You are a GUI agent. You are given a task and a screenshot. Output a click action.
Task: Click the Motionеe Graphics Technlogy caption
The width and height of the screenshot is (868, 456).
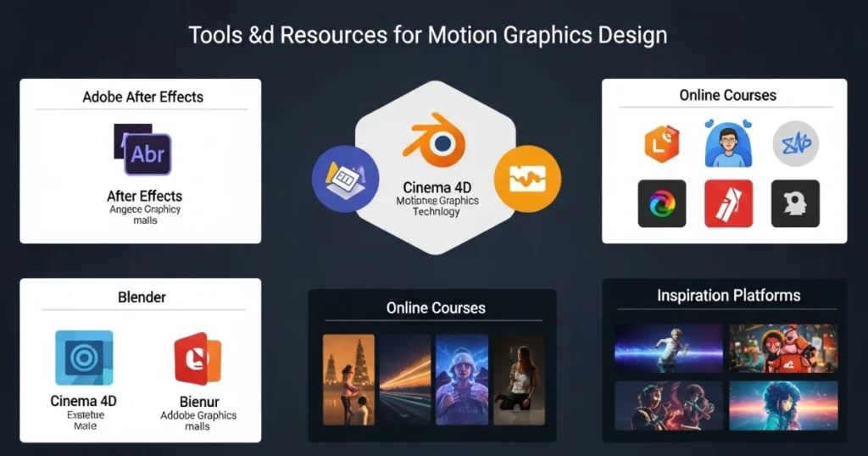(x=437, y=206)
